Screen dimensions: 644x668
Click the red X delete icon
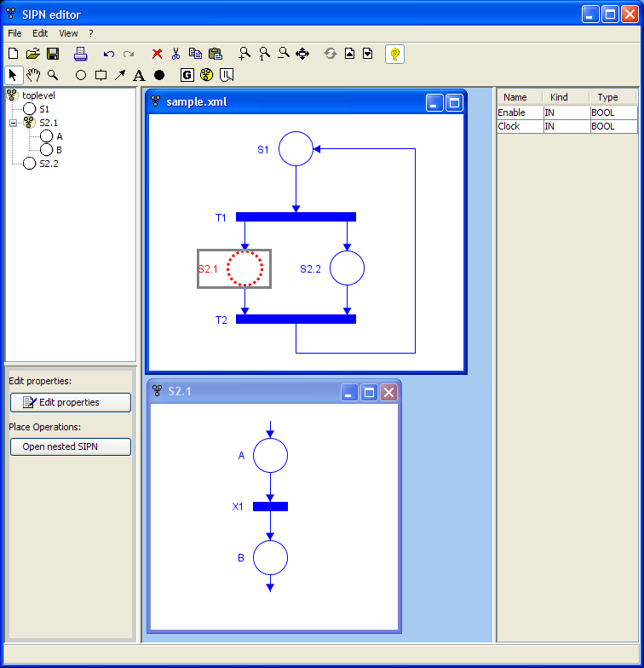click(157, 54)
